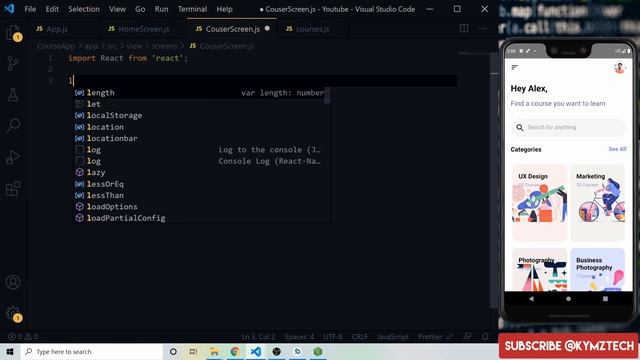Click the unsaved dot on CouserScreen.js tab
The image size is (640, 360).
[x=267, y=29]
